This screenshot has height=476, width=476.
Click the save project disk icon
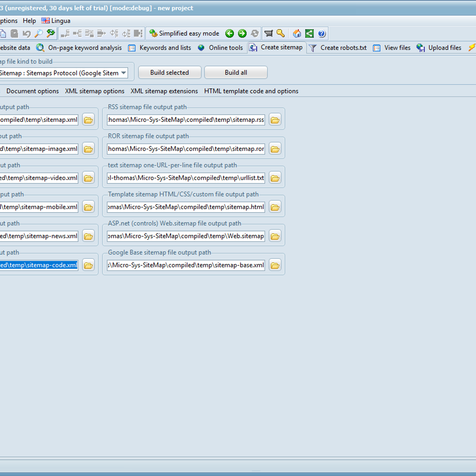(14, 33)
